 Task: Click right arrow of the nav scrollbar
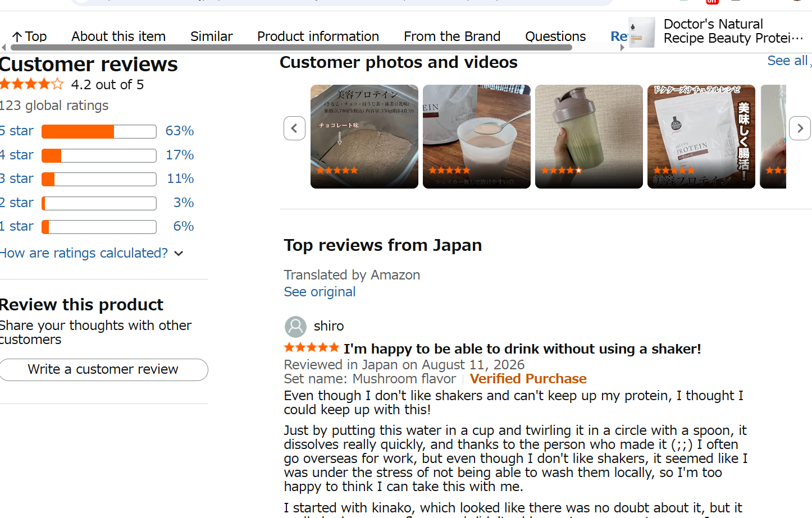[622, 48]
